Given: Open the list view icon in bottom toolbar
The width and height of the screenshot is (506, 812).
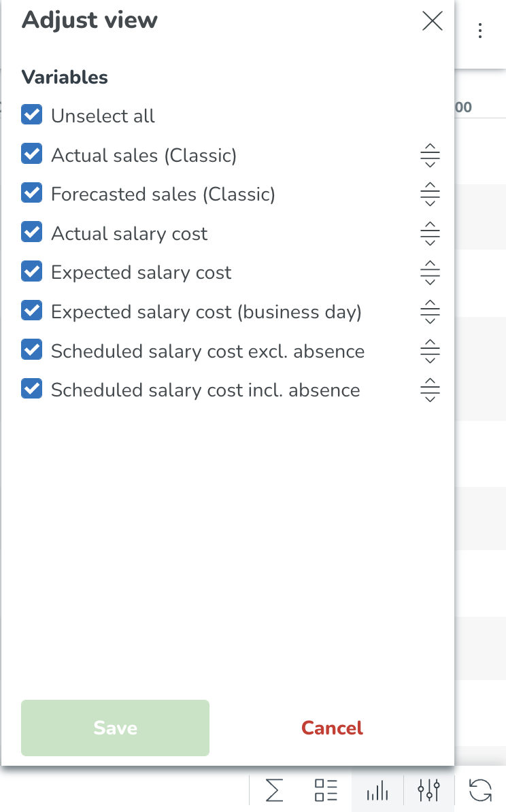Looking at the screenshot, I should pos(326,791).
